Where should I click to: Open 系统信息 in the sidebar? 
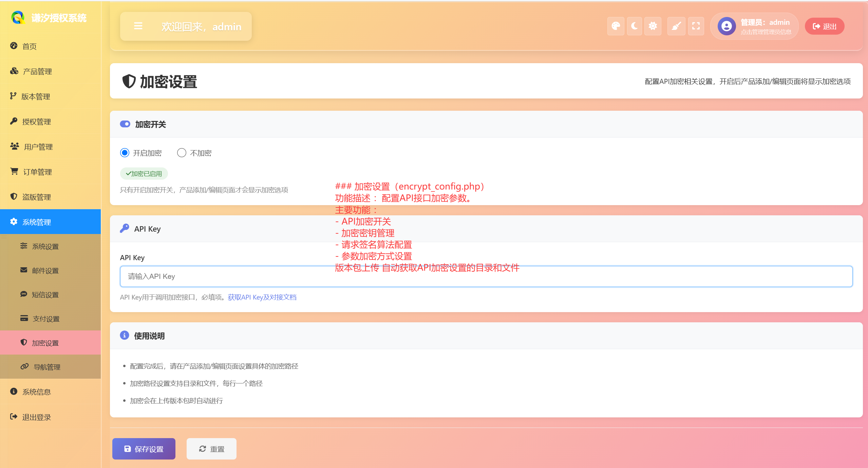(x=50, y=392)
